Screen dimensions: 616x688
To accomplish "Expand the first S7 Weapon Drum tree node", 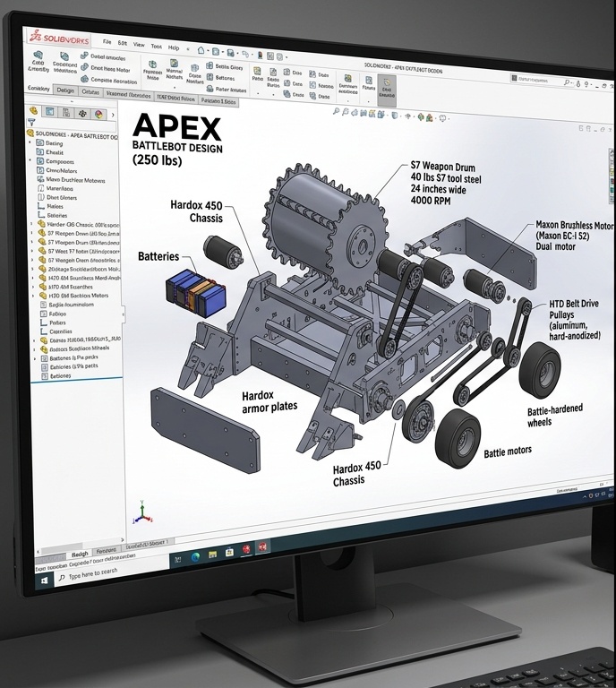I will (32, 233).
